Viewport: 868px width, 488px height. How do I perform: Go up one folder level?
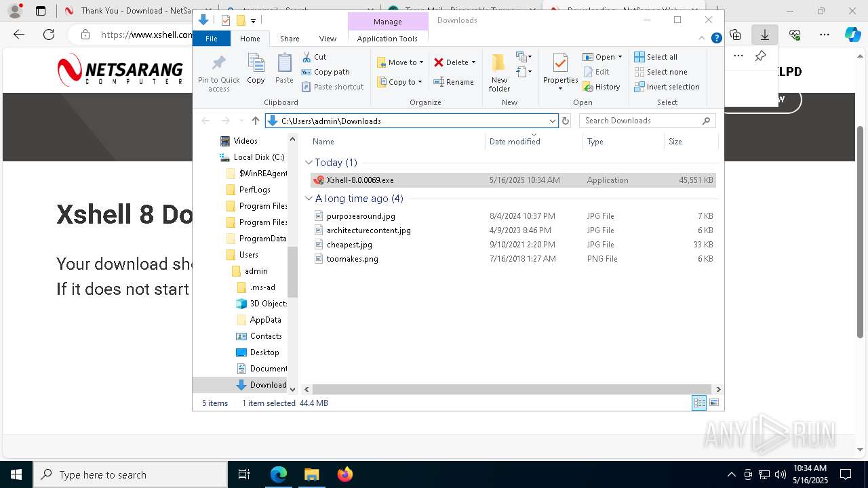point(255,121)
